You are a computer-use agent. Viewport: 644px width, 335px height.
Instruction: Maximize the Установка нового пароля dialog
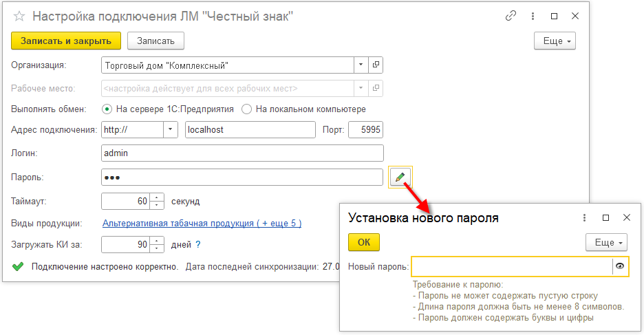(x=605, y=217)
